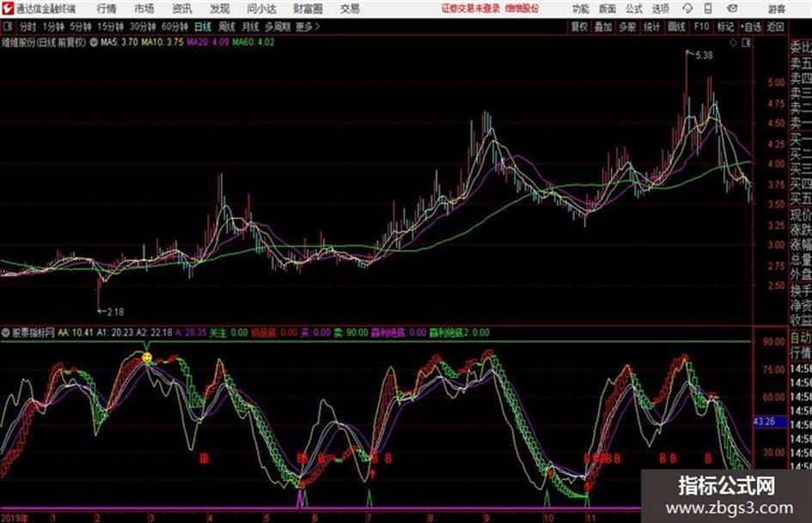
Task: Click the red 证券交易未登录 login link
Action: (471, 9)
